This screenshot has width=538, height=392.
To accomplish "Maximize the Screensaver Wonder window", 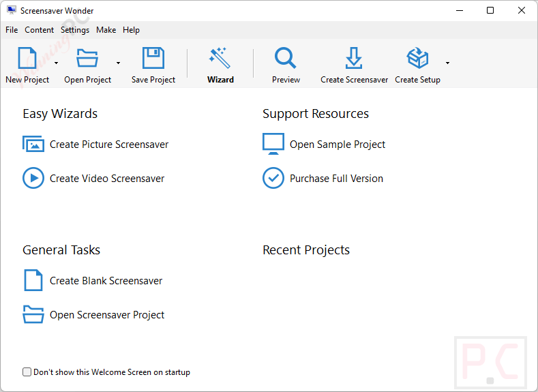I will pos(490,10).
